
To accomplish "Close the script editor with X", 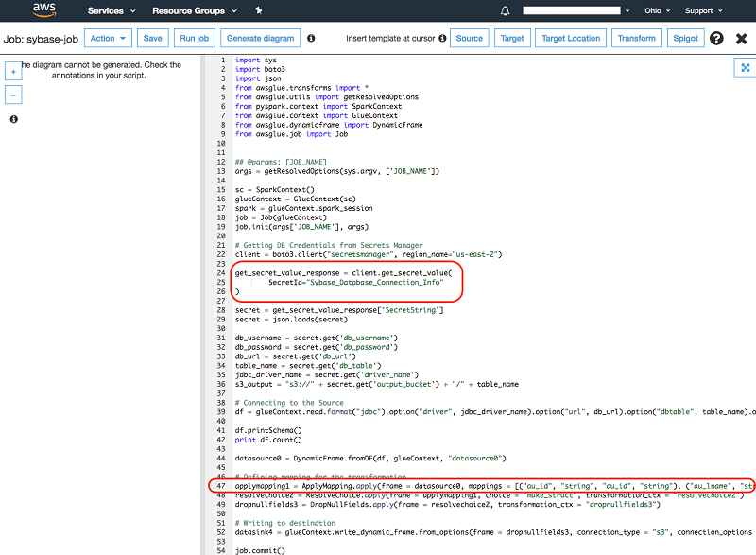I will click(x=741, y=39).
